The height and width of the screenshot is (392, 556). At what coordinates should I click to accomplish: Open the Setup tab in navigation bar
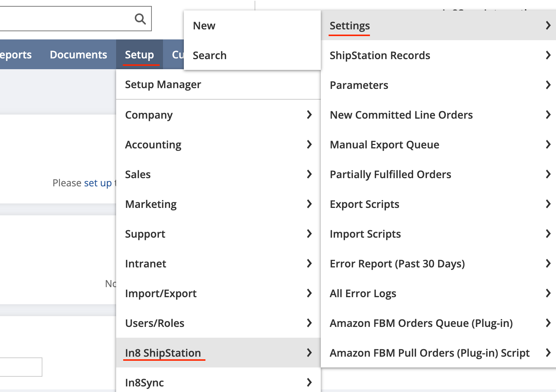click(139, 55)
